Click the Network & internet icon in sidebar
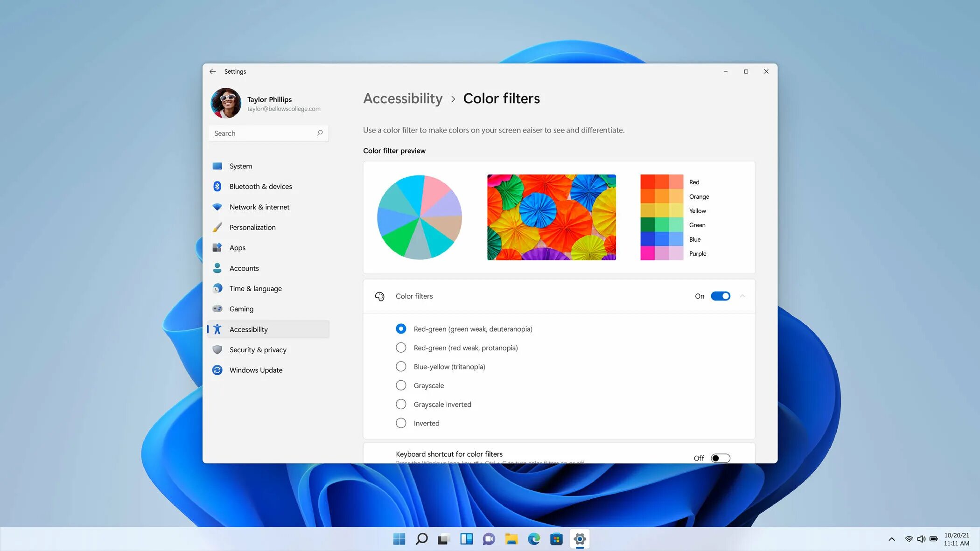This screenshot has height=551, width=980. pyautogui.click(x=217, y=207)
